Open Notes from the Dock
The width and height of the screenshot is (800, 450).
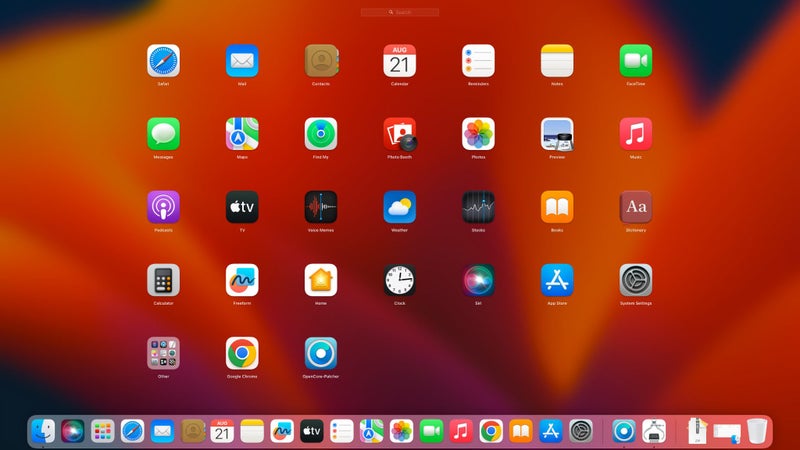[x=252, y=432]
